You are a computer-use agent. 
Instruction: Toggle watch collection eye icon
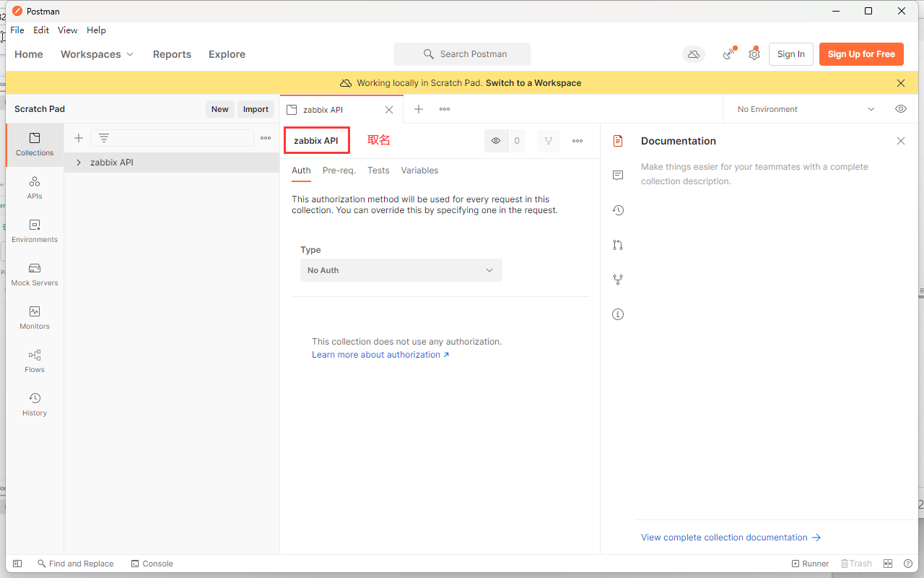pyautogui.click(x=496, y=141)
